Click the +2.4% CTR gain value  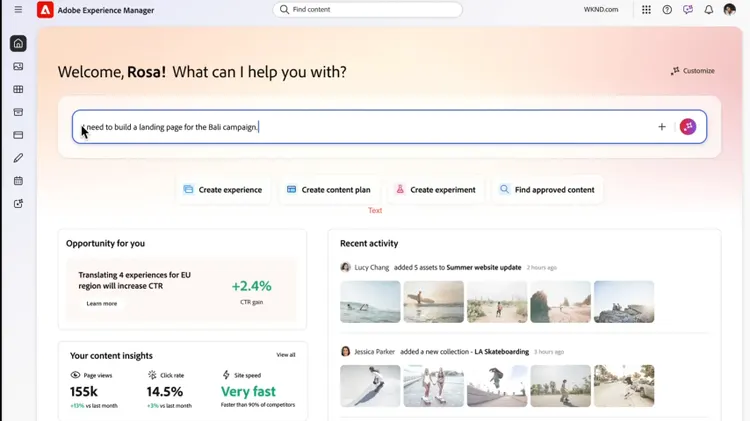[x=252, y=286]
